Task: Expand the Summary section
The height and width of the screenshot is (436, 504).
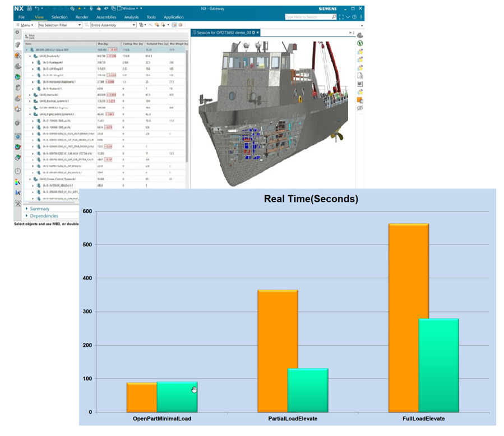Action: tap(39, 209)
